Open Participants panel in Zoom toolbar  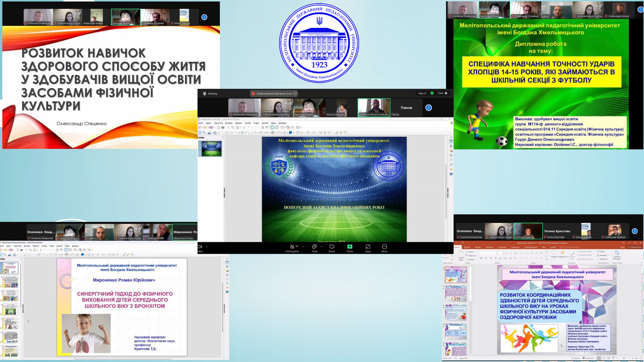click(x=292, y=247)
